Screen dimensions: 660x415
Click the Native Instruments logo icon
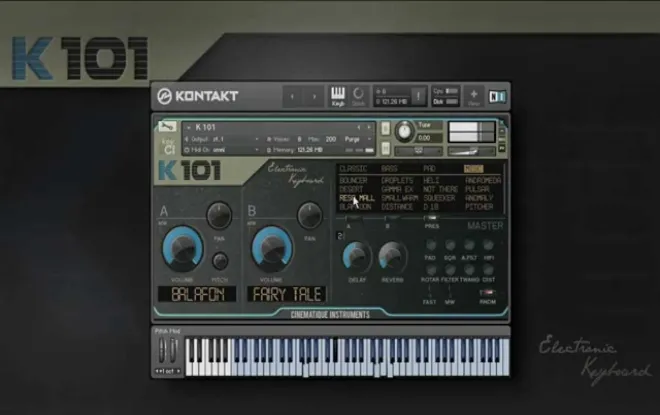pos(497,97)
